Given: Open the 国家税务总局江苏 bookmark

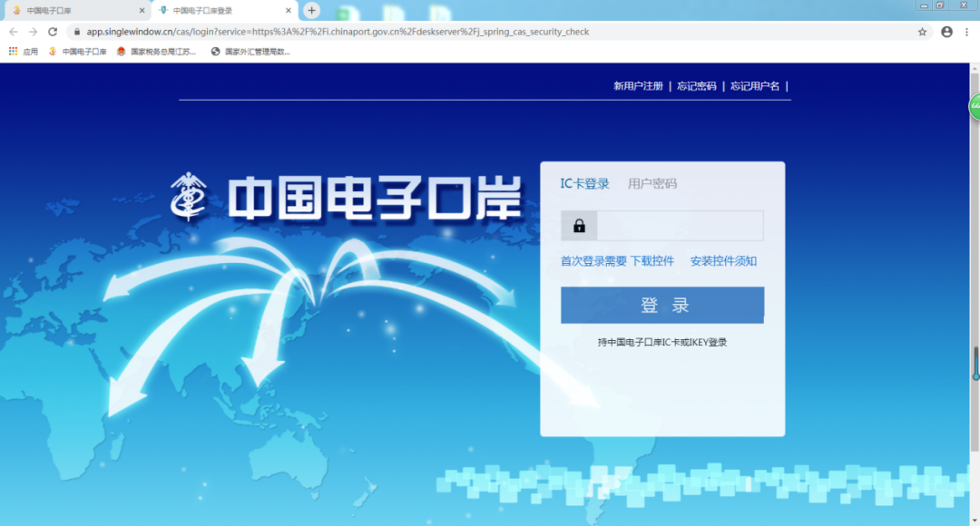Looking at the screenshot, I should click(x=156, y=51).
